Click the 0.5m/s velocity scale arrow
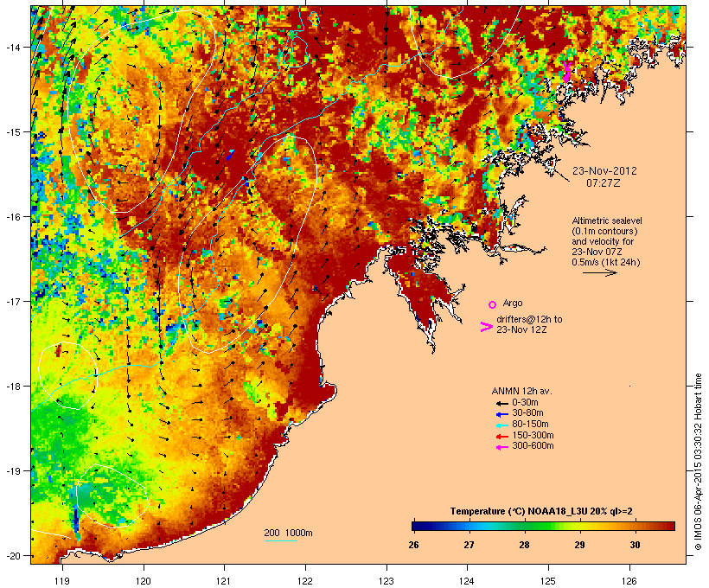The height and width of the screenshot is (588, 709). tap(599, 272)
